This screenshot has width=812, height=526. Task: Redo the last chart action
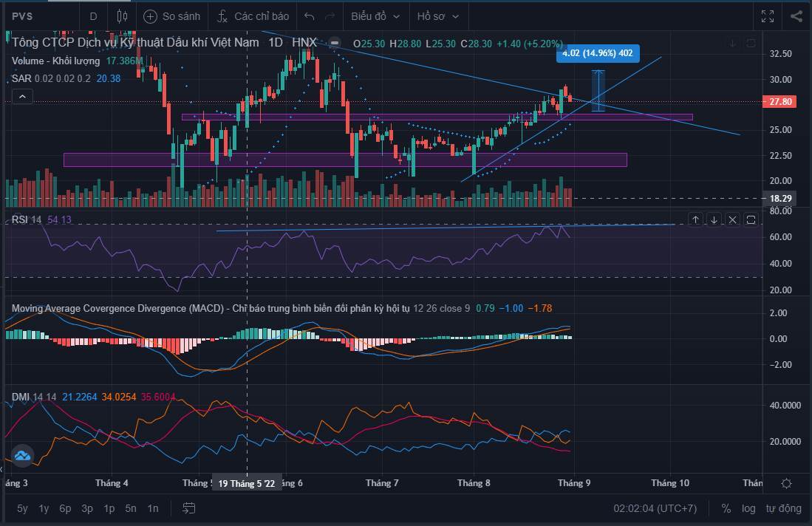pos(330,16)
